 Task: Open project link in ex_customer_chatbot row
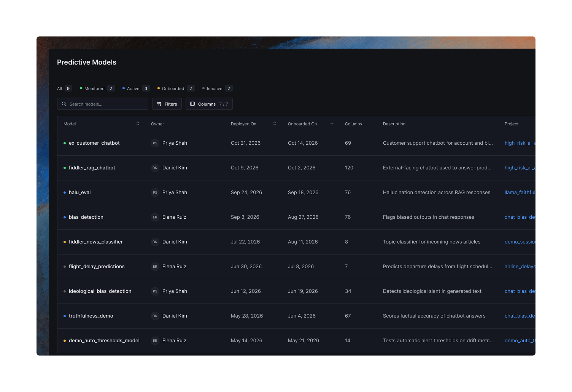[520, 143]
